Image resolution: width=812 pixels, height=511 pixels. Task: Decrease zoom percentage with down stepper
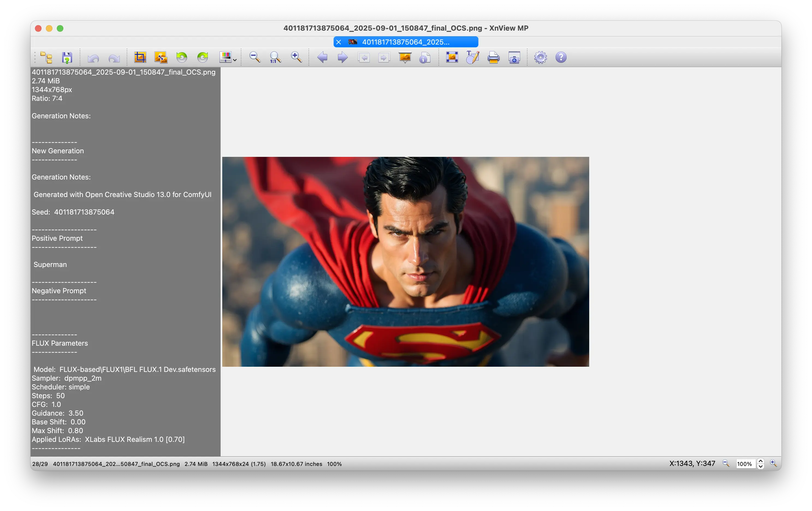pos(761,466)
